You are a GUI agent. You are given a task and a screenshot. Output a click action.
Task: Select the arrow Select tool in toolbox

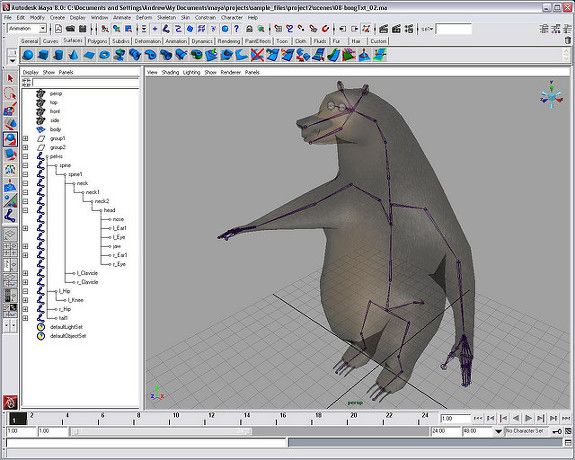tap(10, 78)
